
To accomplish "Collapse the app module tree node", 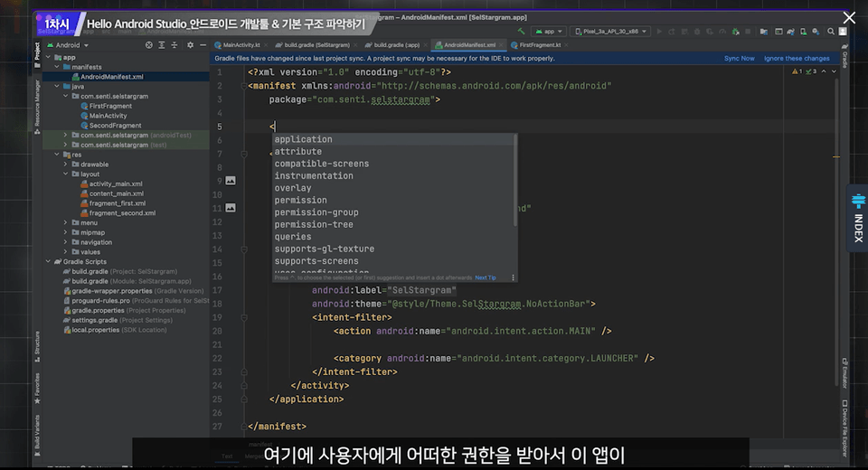I will pyautogui.click(x=48, y=57).
